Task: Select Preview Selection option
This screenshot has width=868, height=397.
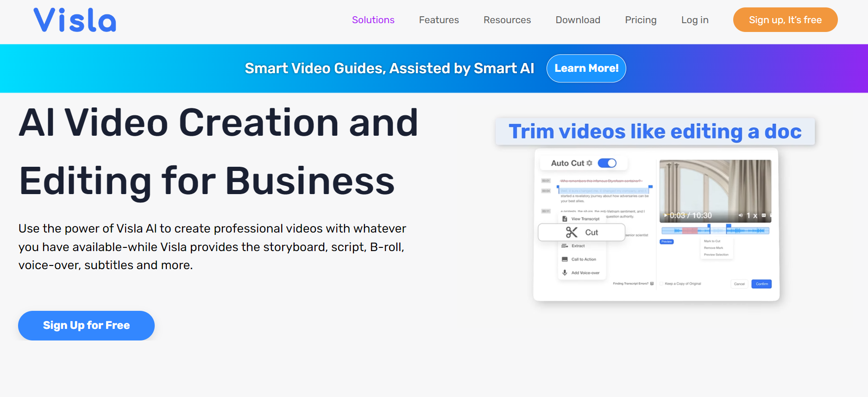Action: point(716,255)
